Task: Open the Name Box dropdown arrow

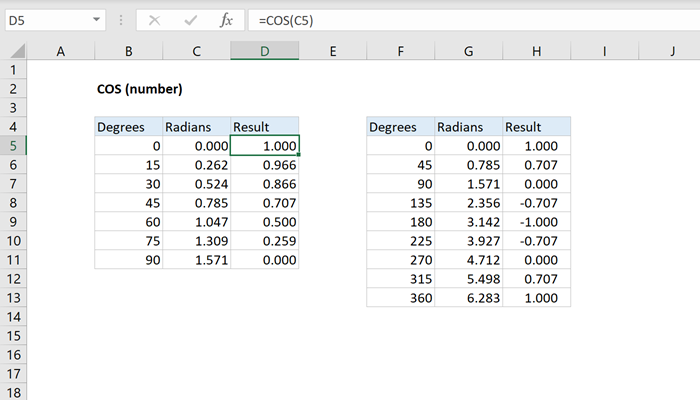Action: tap(95, 19)
